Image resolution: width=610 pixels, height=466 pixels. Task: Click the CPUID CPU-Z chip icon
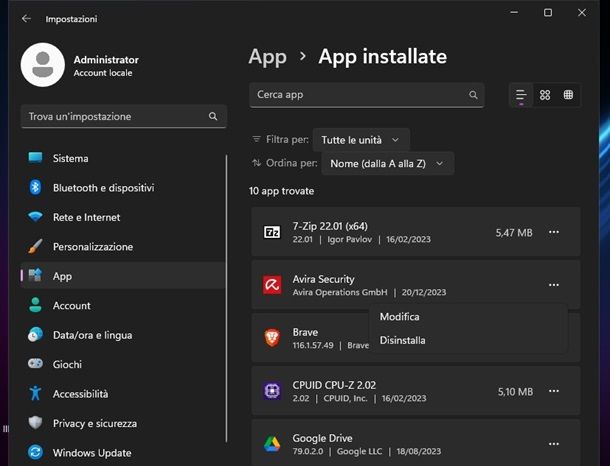pos(272,391)
